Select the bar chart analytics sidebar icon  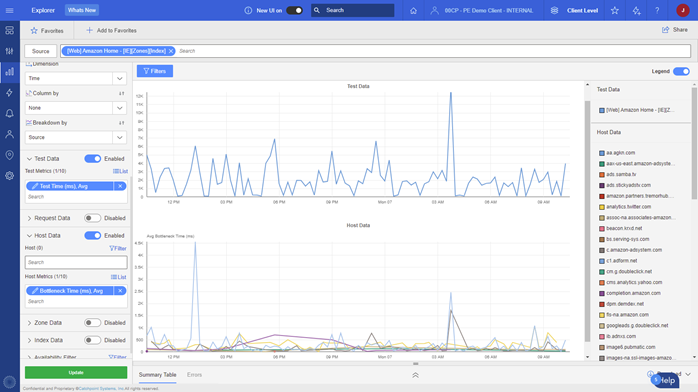click(9, 72)
